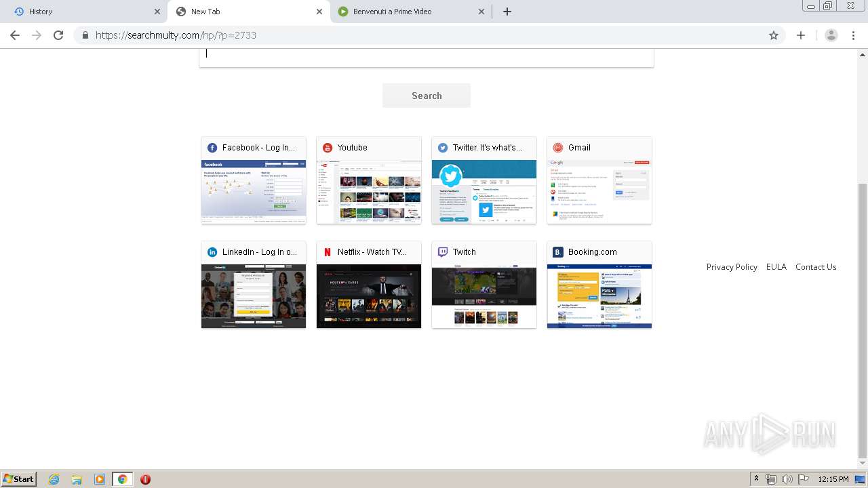Close the New Tab tab
This screenshot has width=868, height=488.
pyautogui.click(x=319, y=12)
